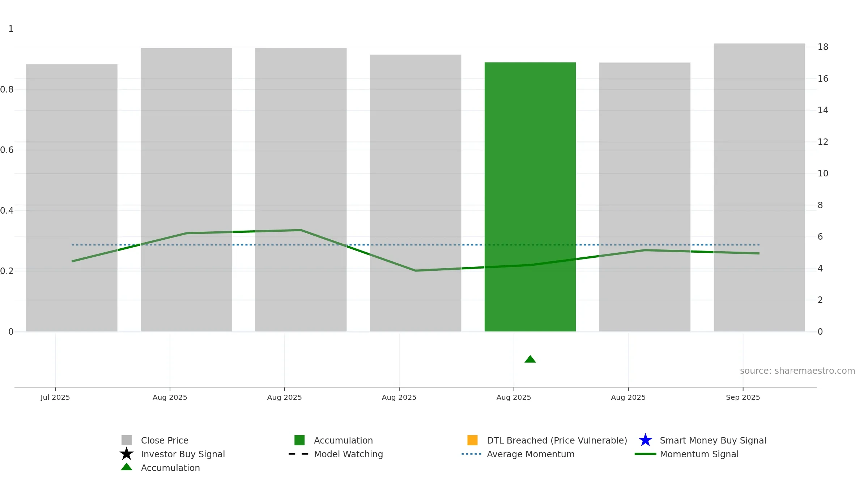This screenshot has height=488, width=868.
Task: Hide DTL Breached (Price Vulnerable) legend entry
Action: 557,440
